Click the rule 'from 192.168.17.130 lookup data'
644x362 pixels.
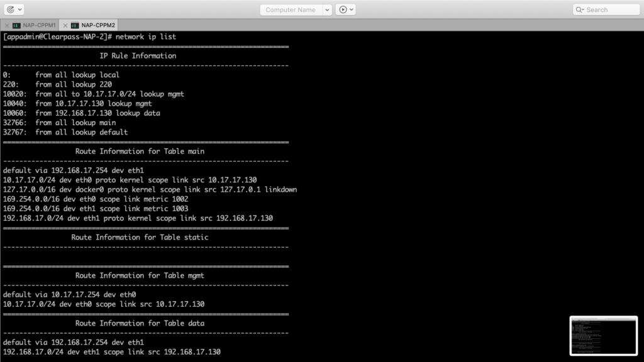click(97, 113)
